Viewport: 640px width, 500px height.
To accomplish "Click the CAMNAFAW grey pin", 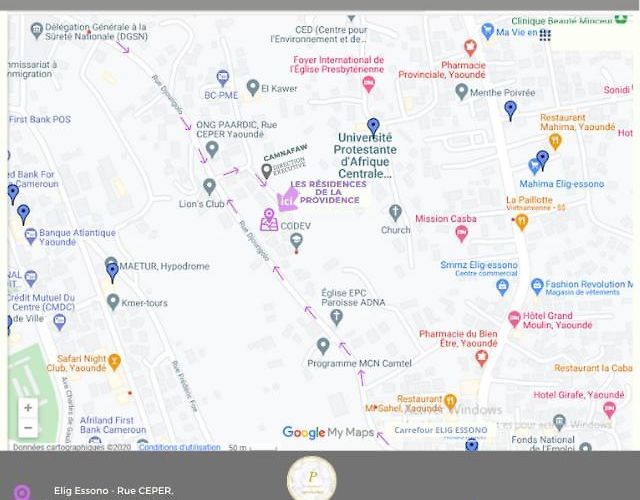I will pos(267,171).
